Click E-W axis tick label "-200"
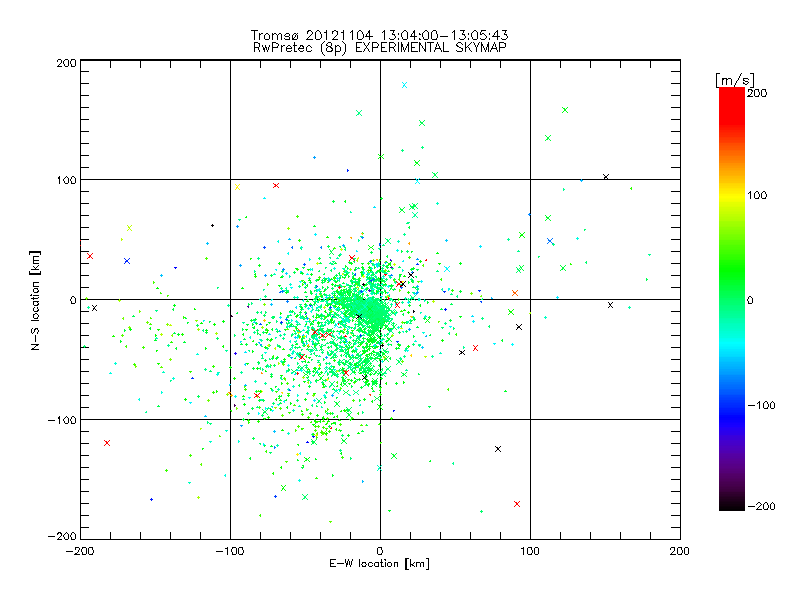The width and height of the screenshot is (800, 600). (80, 551)
